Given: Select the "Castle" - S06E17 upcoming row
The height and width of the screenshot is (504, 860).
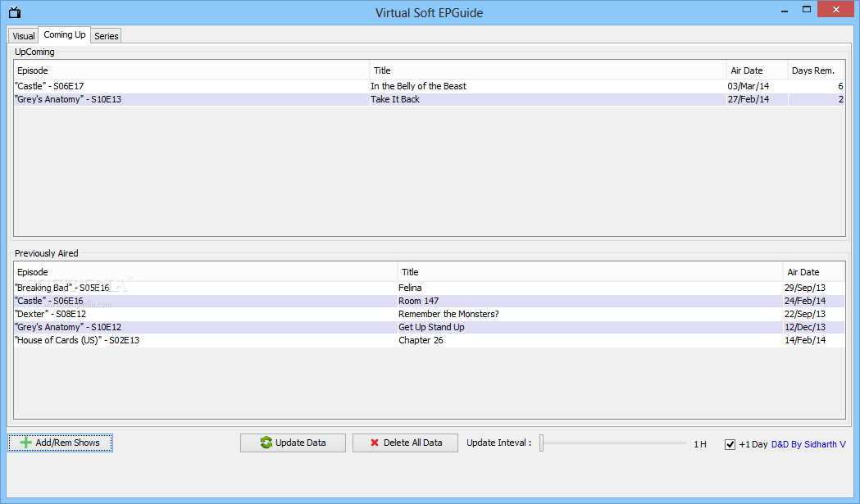Looking at the screenshot, I should 430,86.
